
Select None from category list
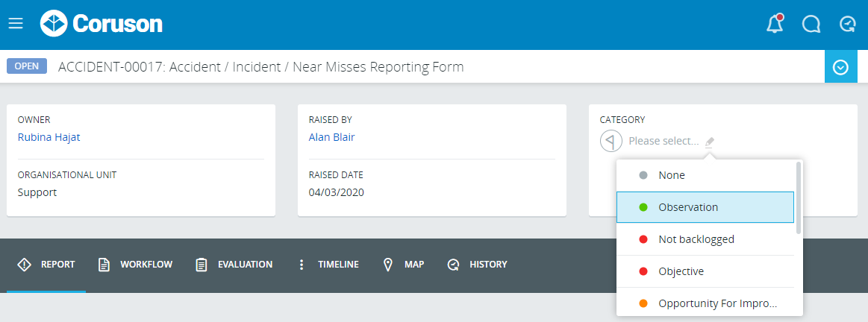(705, 175)
